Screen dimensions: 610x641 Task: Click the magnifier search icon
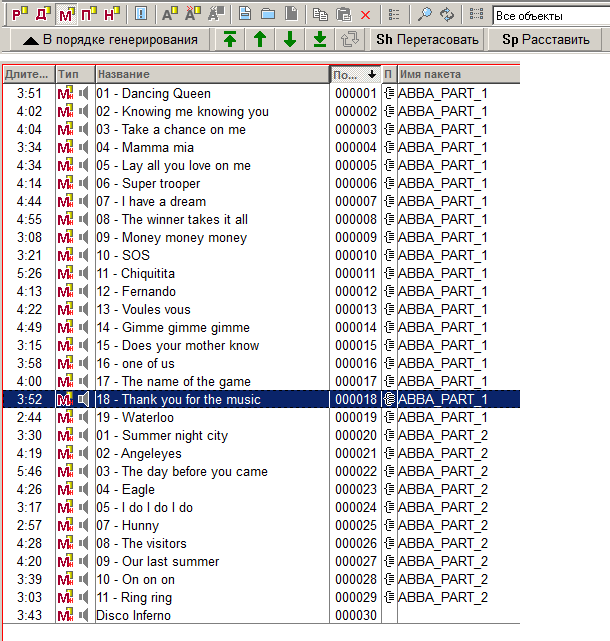click(424, 15)
